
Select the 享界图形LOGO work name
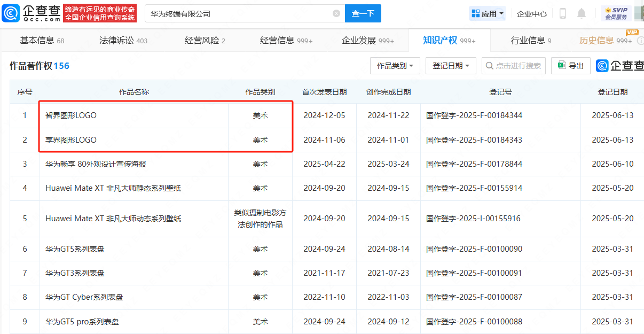pos(71,140)
